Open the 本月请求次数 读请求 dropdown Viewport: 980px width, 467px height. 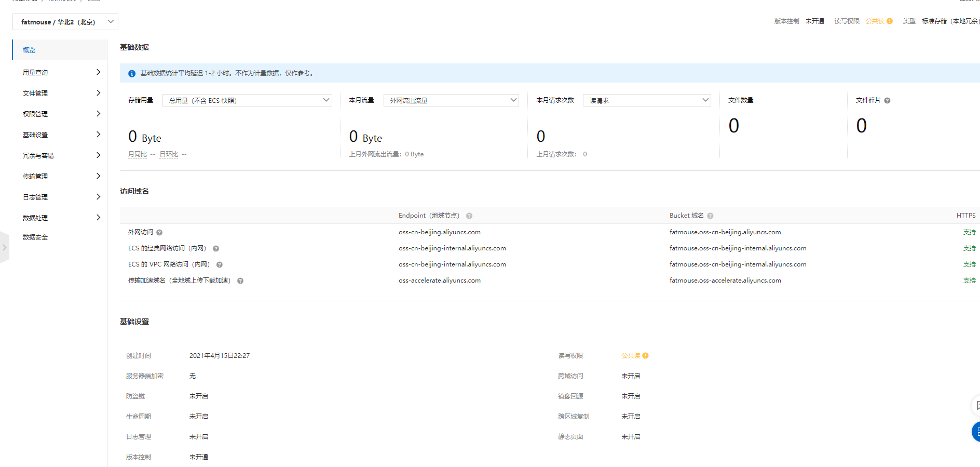(647, 100)
